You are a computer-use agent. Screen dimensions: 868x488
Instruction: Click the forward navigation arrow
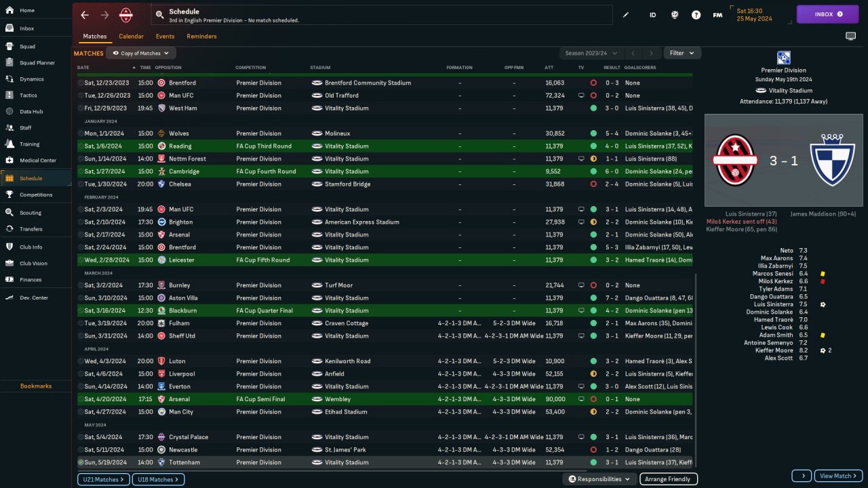click(x=104, y=15)
